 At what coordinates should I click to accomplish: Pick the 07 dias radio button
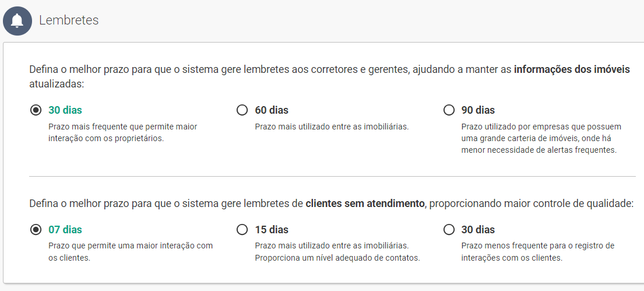(36, 230)
